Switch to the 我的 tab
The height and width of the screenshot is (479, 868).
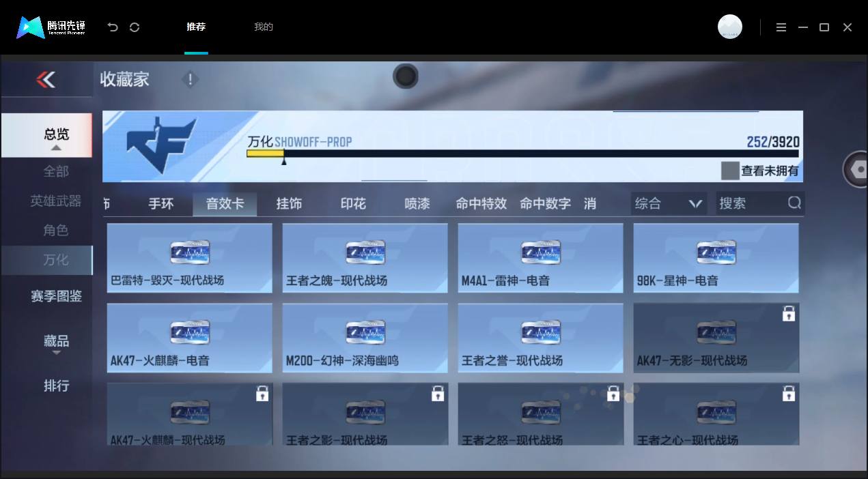tap(264, 27)
